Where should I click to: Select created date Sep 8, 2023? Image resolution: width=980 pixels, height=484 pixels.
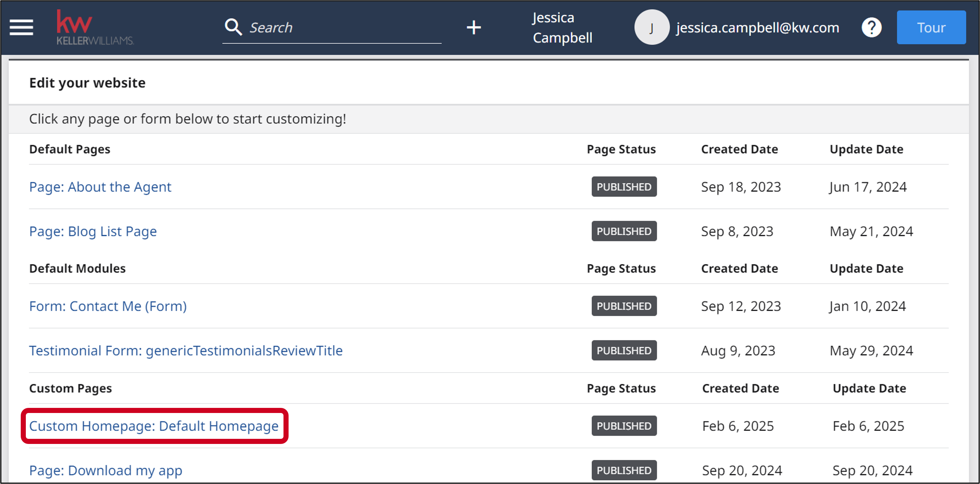[x=737, y=232]
